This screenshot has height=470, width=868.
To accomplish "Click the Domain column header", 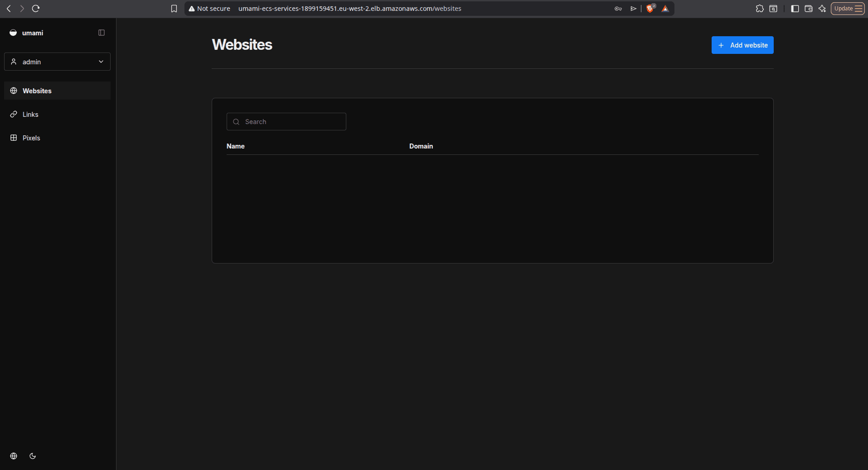I will click(421, 146).
